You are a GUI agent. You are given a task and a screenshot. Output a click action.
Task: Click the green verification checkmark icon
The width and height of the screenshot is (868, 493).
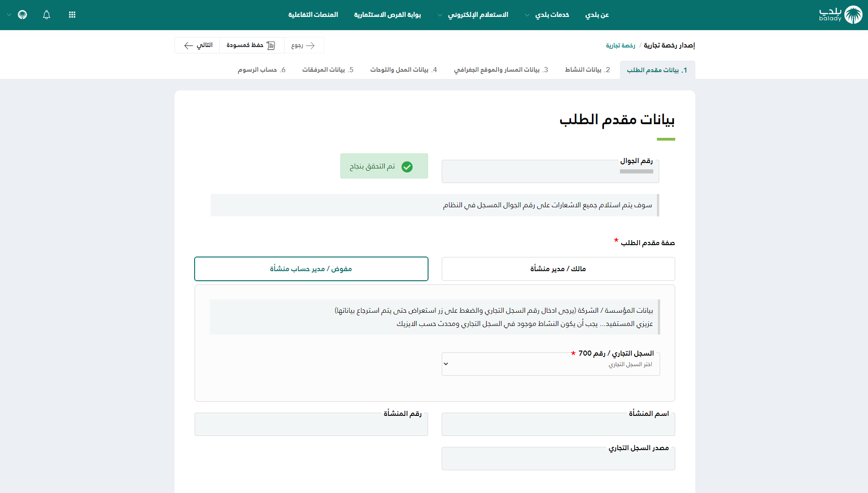coord(407,167)
